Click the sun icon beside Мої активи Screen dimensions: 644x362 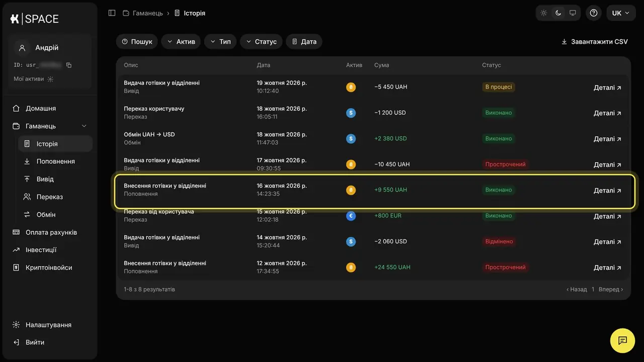coord(50,79)
